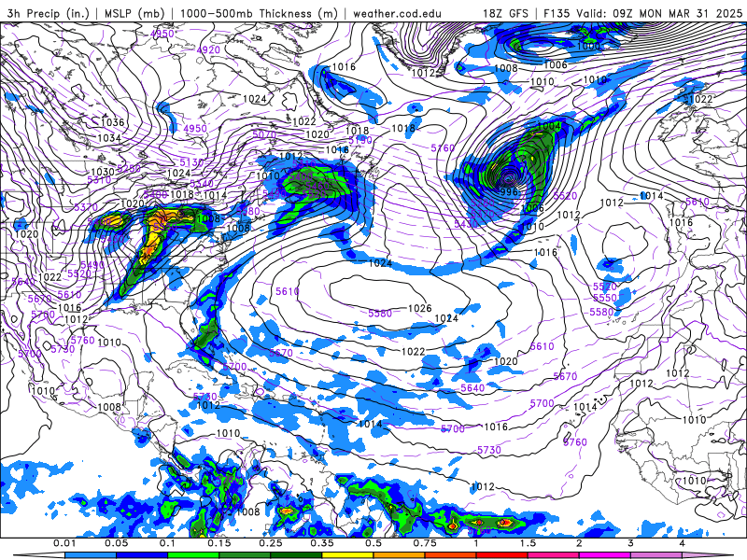
Task: Click the purple 5160 thickness label
Action: [443, 148]
